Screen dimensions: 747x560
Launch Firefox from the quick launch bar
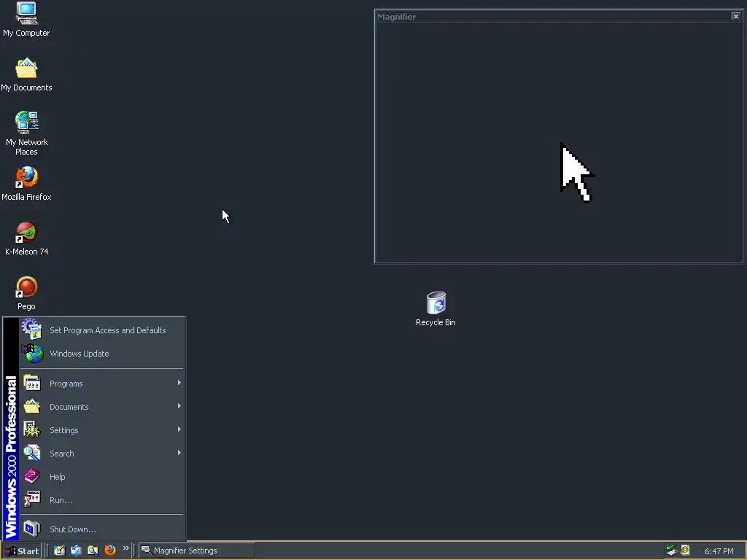tap(110, 551)
